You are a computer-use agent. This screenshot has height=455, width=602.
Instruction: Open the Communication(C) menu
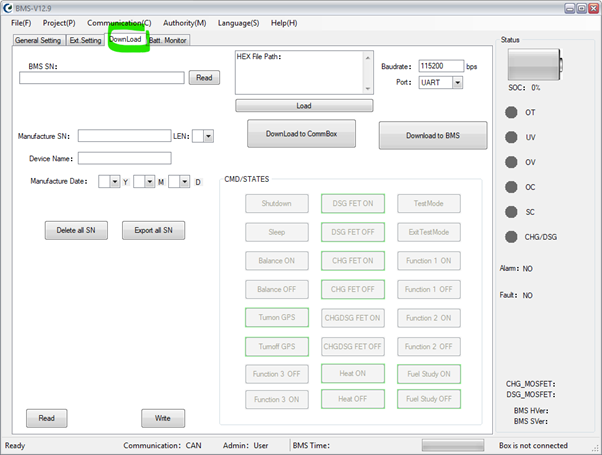[119, 23]
